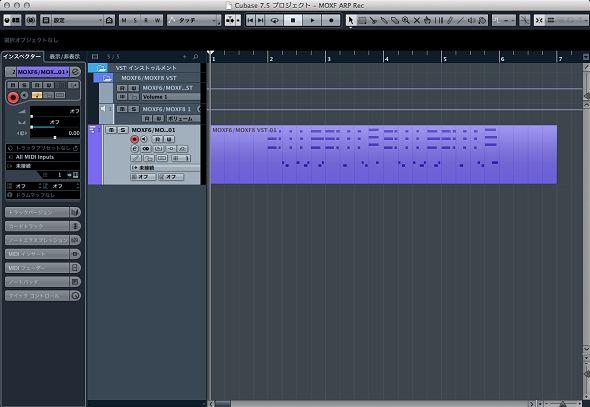Solo the MOXF6/NO..01 MIDI track

click(122, 130)
